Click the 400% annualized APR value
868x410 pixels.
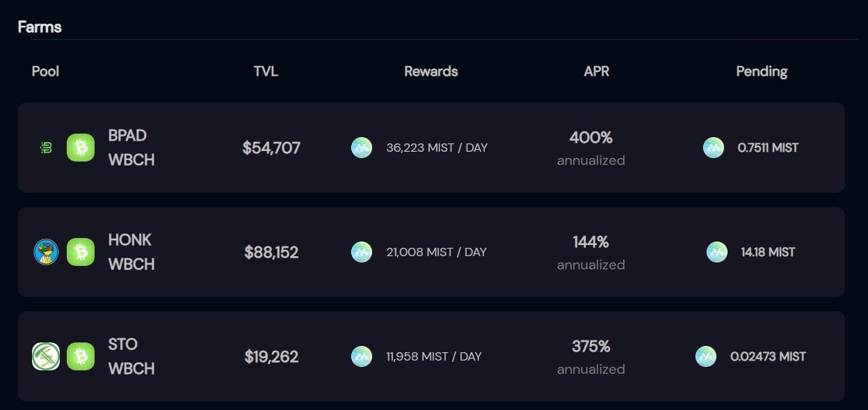tap(591, 148)
